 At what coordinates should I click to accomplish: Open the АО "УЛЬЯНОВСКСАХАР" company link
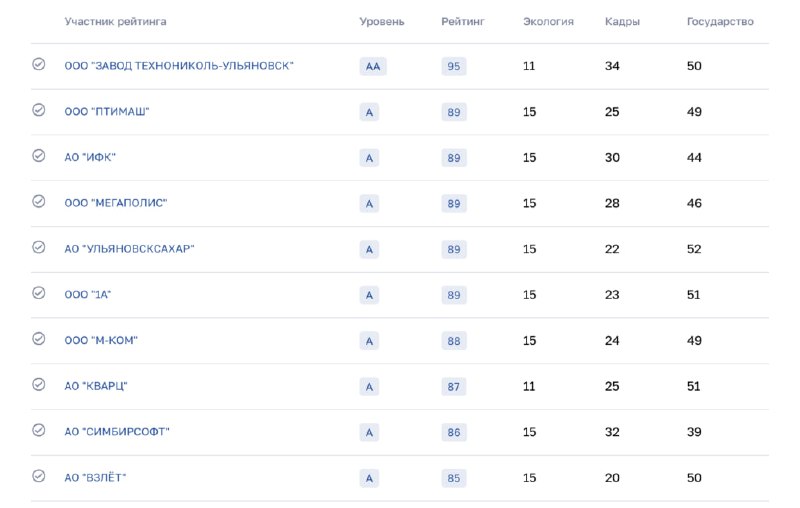tap(130, 249)
